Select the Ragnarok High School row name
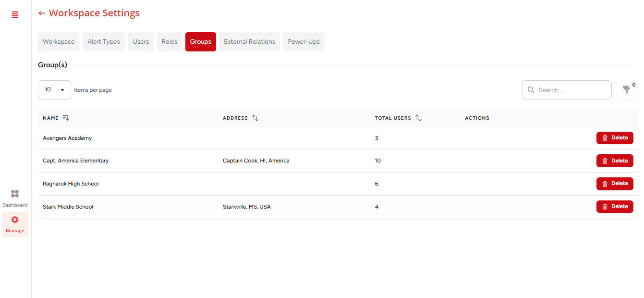The height and width of the screenshot is (298, 644). point(71,184)
